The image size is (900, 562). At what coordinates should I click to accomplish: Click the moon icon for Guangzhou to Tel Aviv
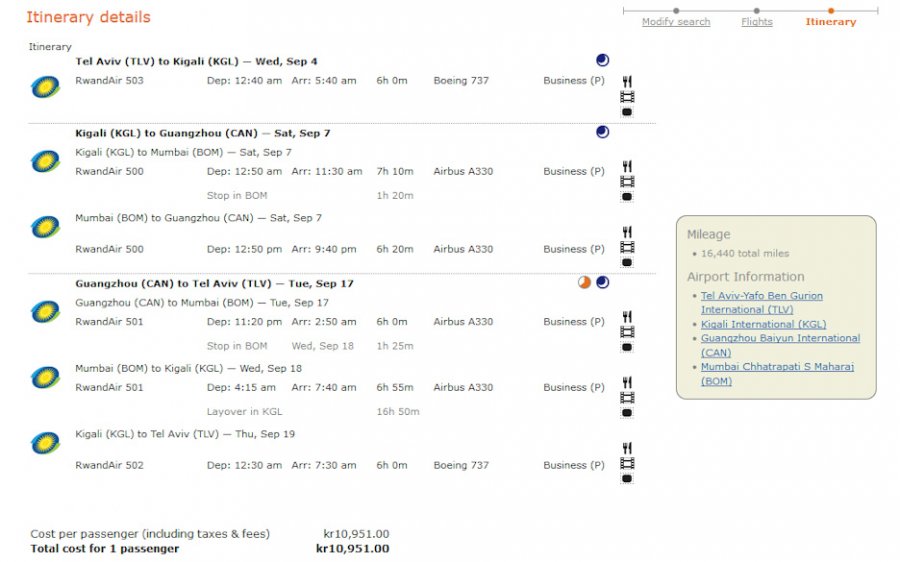(x=602, y=282)
